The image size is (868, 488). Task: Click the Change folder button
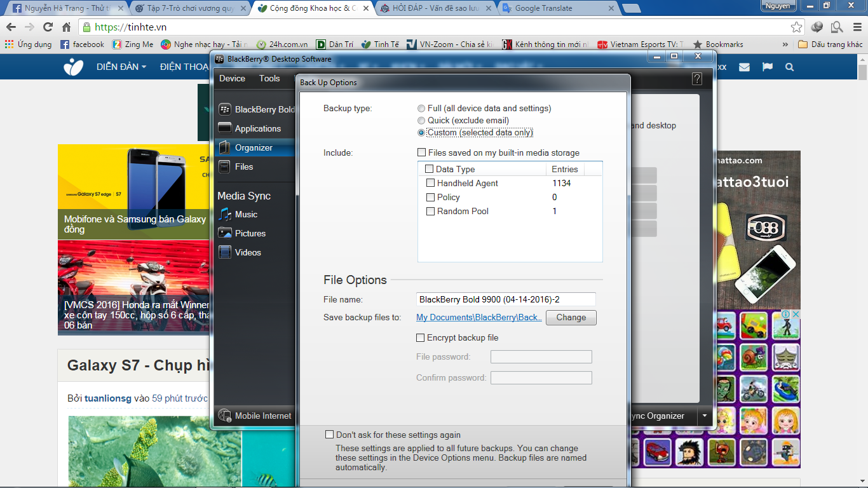(571, 318)
